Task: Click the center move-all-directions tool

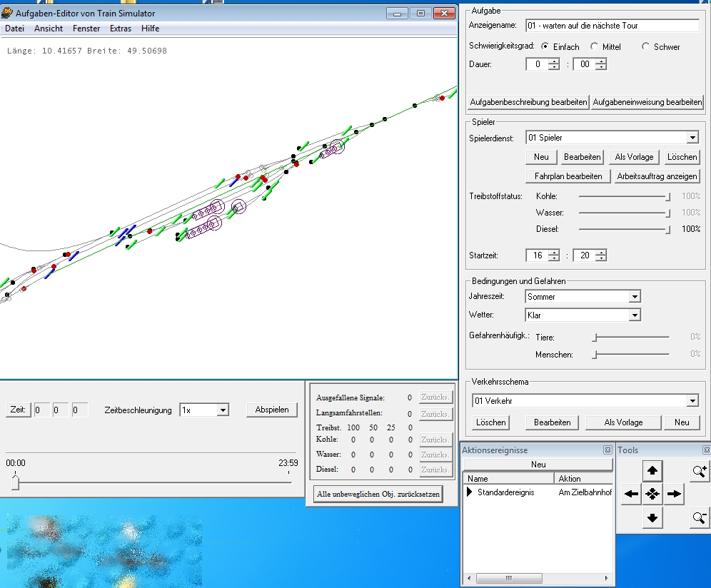Action: 652,494
